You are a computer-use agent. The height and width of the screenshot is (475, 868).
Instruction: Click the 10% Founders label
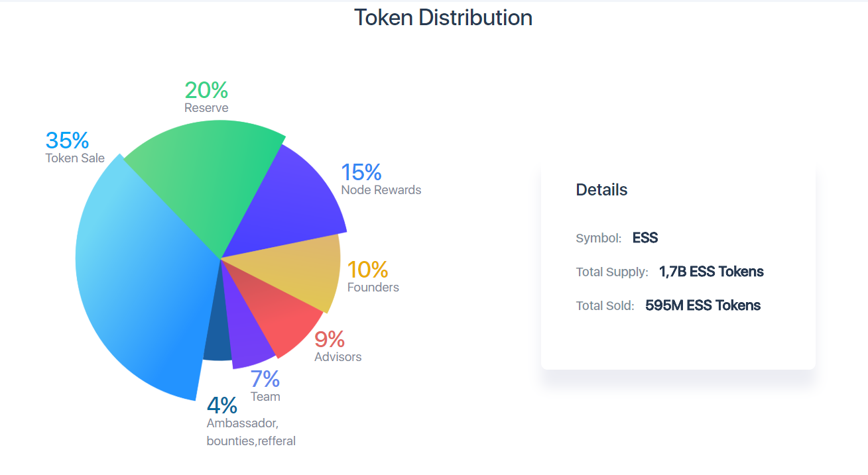pos(368,270)
